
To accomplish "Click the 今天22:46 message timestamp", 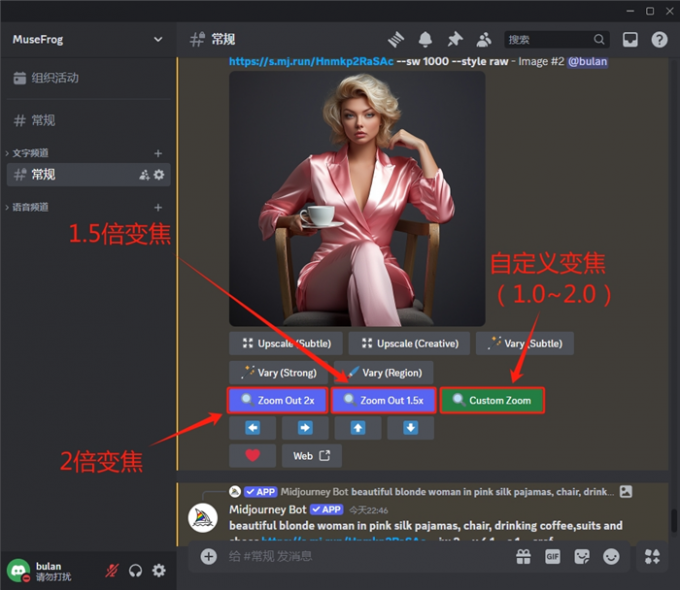I will [369, 510].
